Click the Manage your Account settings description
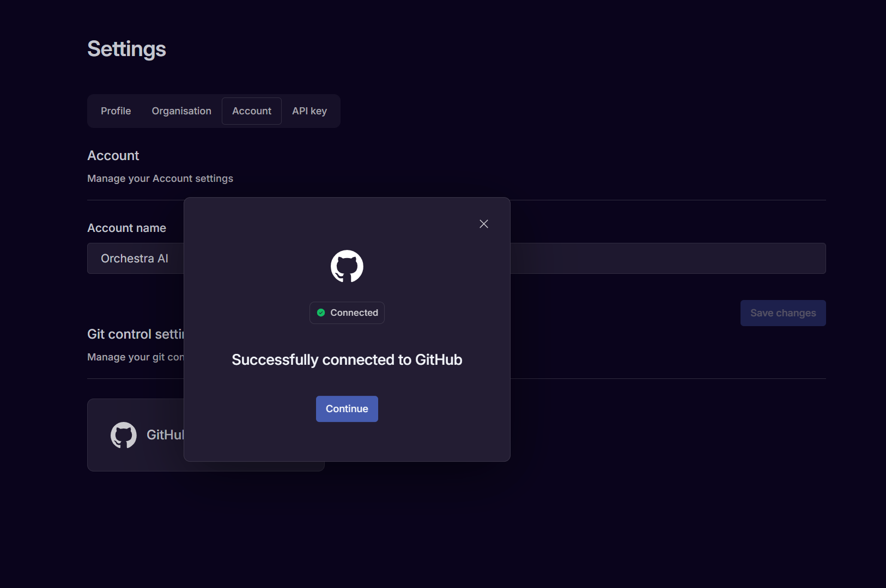The height and width of the screenshot is (588, 886). [x=160, y=178]
